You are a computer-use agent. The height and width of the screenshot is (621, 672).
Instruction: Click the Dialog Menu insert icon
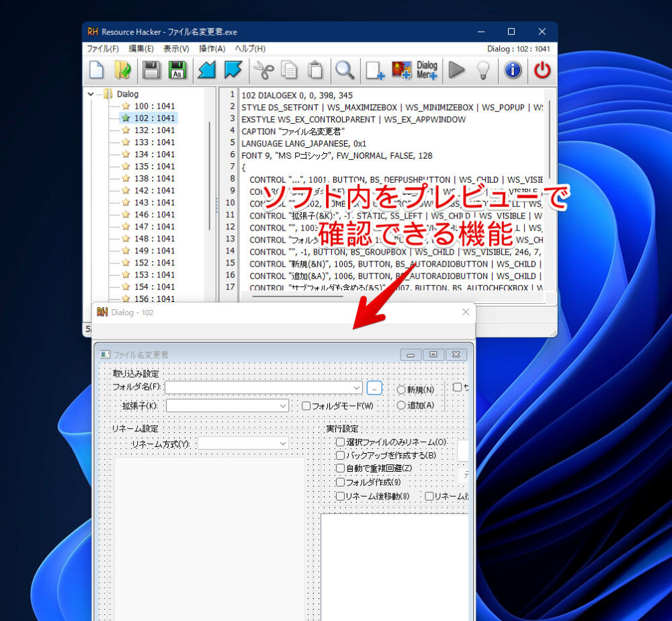click(427, 70)
